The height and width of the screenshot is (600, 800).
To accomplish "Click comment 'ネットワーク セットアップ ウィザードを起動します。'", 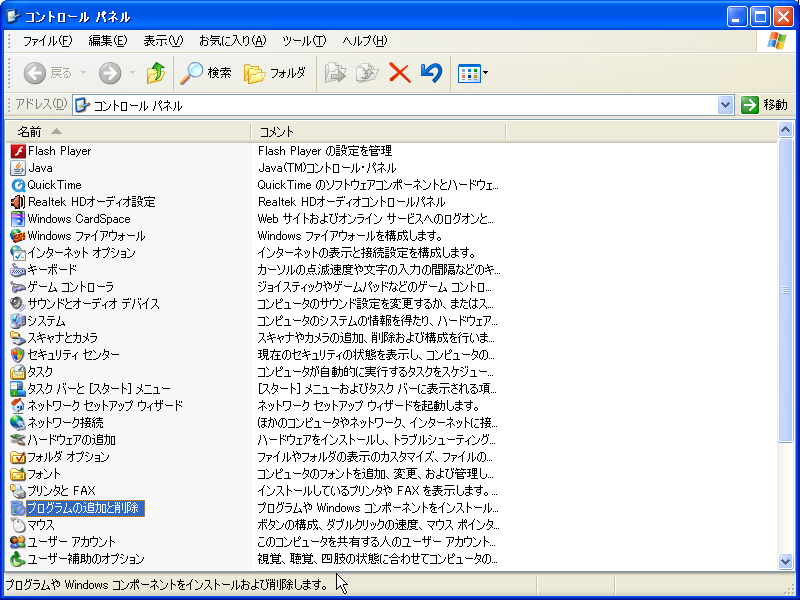I will 369,406.
